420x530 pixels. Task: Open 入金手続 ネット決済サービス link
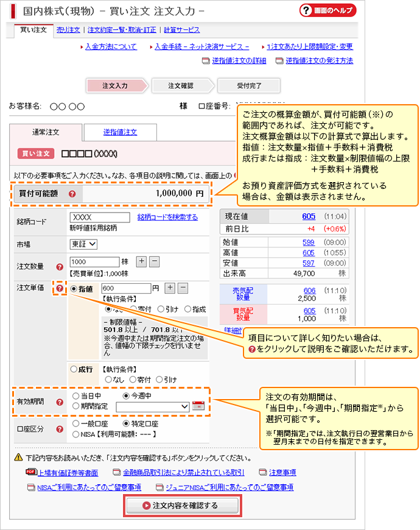(x=201, y=47)
